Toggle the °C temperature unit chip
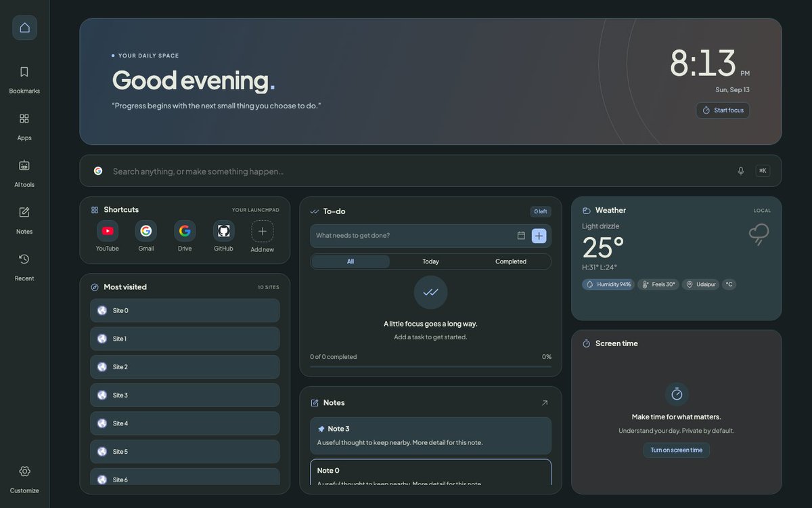The image size is (812, 508). [729, 284]
